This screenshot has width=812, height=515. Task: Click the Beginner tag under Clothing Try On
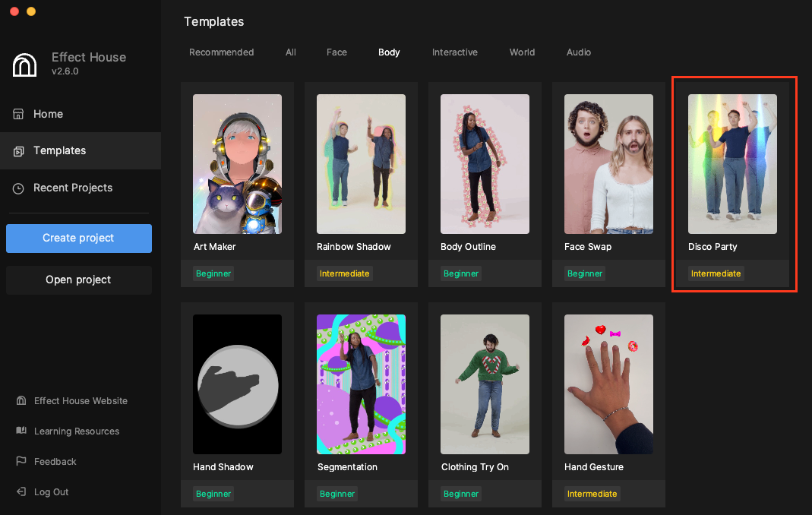[461, 494]
